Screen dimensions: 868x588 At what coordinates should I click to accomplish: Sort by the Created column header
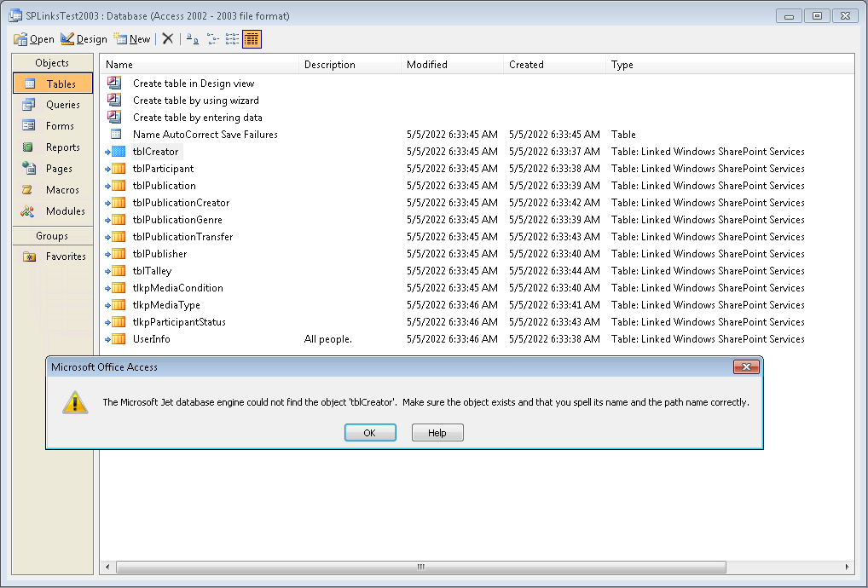[555, 64]
